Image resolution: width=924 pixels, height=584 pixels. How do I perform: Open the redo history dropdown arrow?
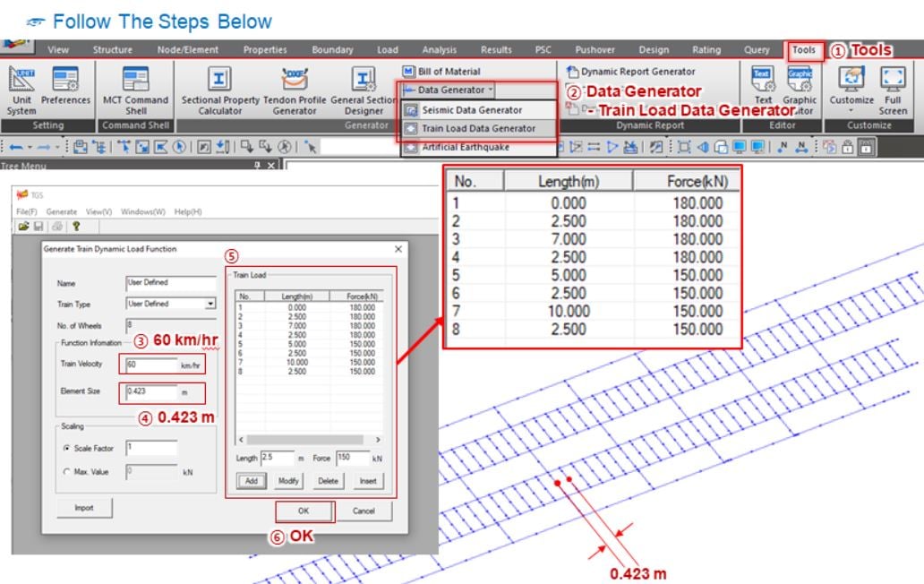[x=57, y=147]
